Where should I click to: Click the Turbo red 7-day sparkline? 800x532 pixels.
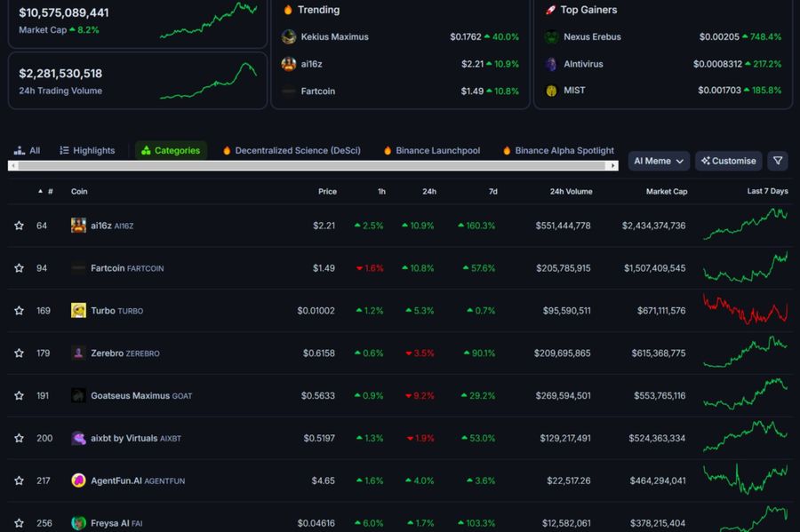point(745,309)
